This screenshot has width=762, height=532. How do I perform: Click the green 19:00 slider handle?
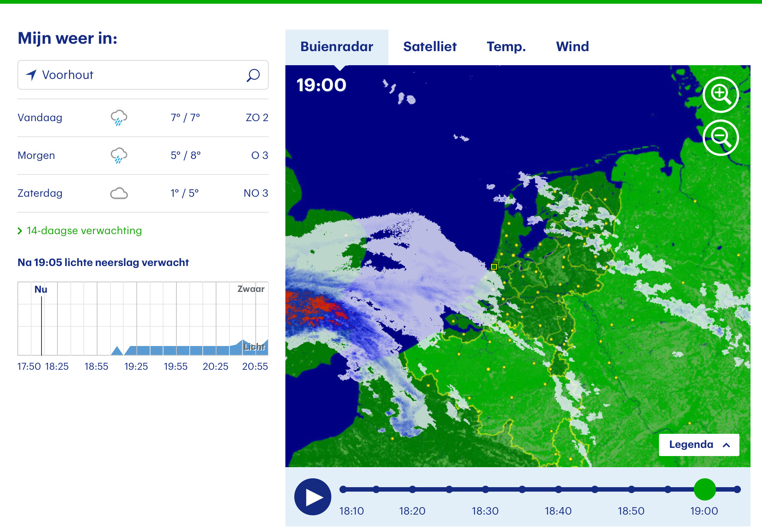coord(705,489)
